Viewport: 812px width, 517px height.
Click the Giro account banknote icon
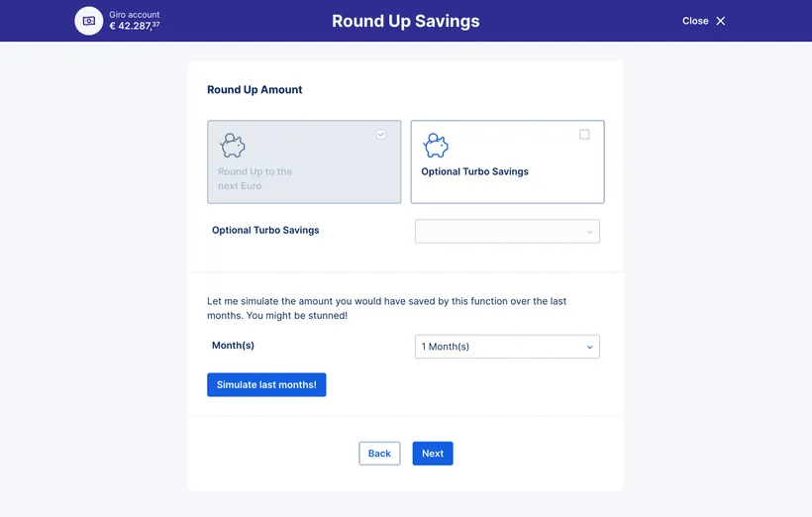coord(89,21)
